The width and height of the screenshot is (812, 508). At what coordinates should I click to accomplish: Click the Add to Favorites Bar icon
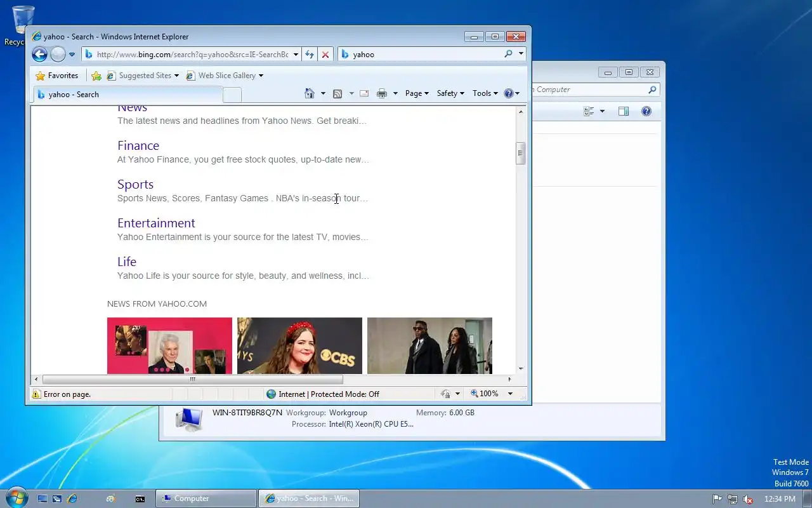(x=96, y=76)
